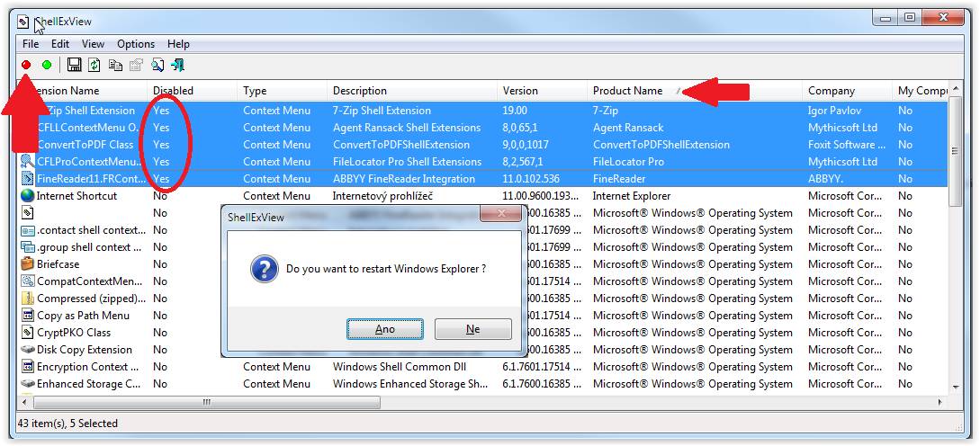Click 'Windows Enhanced Storage Sh...' description

[x=410, y=384]
